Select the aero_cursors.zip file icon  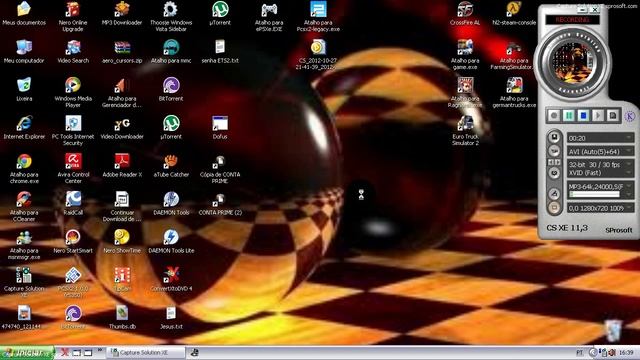click(122, 52)
